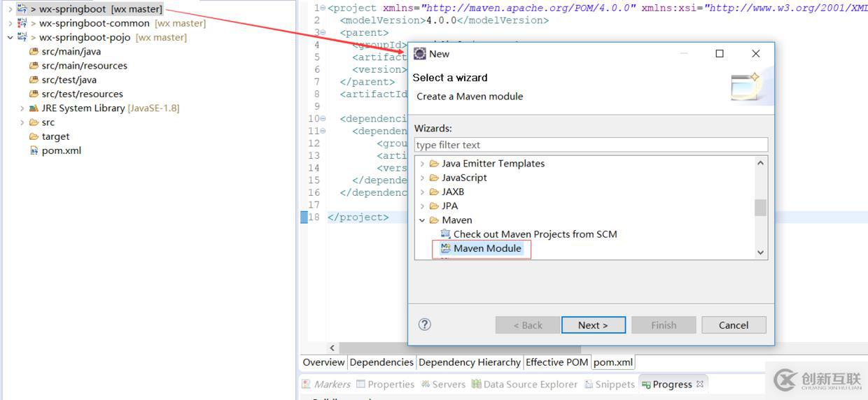Close the New wizard dialog
868x400 pixels.
click(x=755, y=54)
